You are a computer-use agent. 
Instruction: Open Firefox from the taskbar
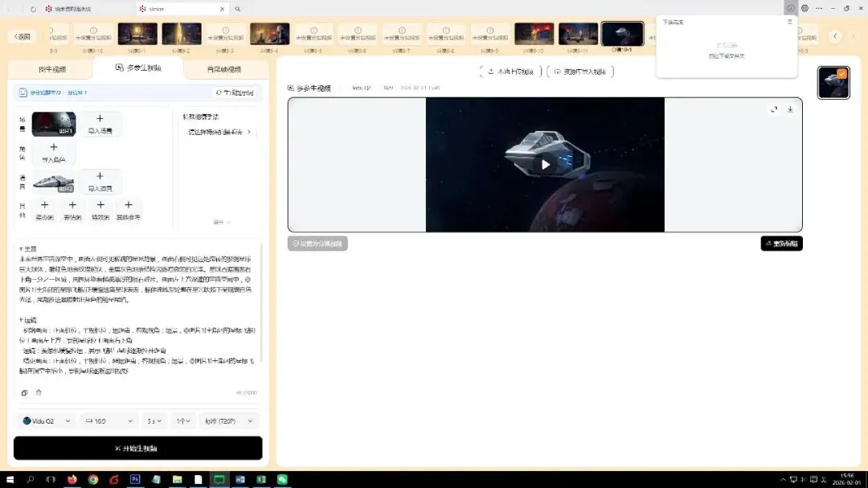tap(72, 480)
